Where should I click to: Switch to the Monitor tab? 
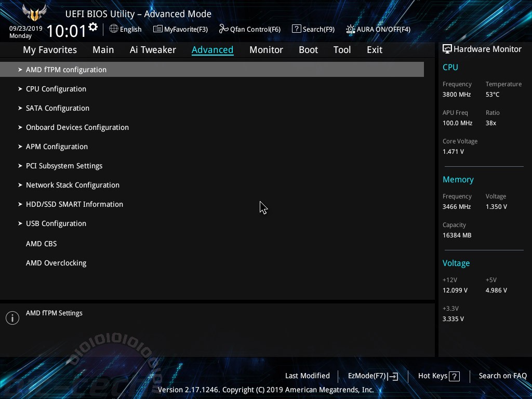pos(266,50)
